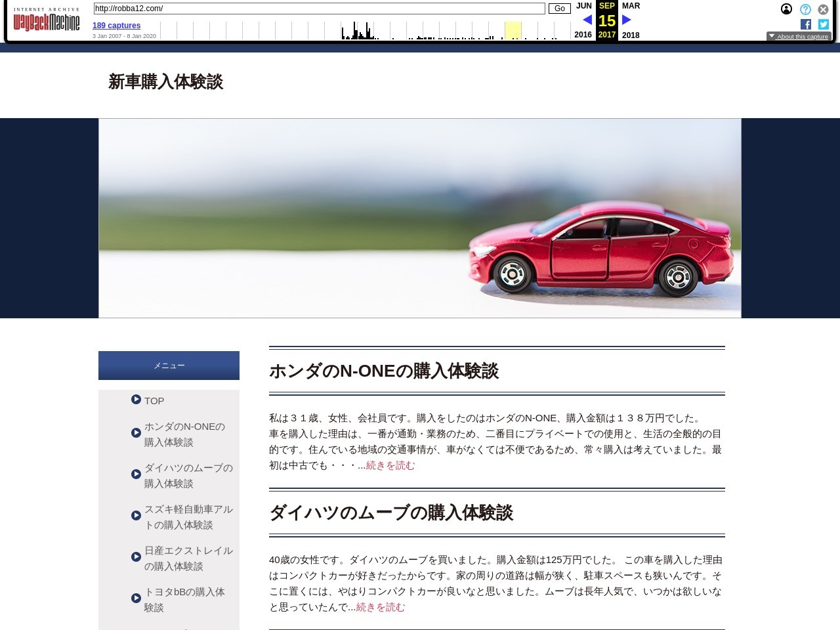Go to previous capture with left arrow

[587, 20]
